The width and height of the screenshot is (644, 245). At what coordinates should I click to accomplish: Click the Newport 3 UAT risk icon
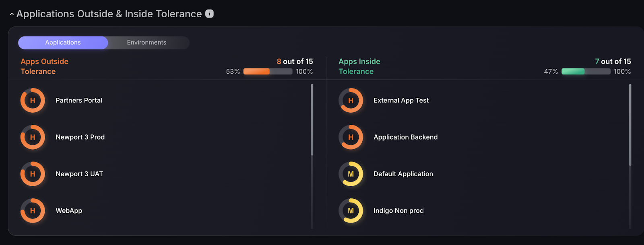(x=33, y=174)
